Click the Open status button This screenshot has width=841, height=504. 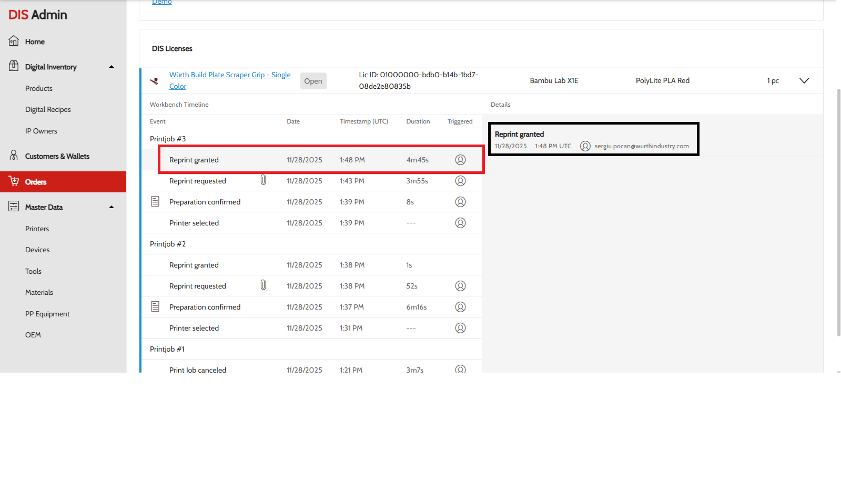tap(313, 81)
